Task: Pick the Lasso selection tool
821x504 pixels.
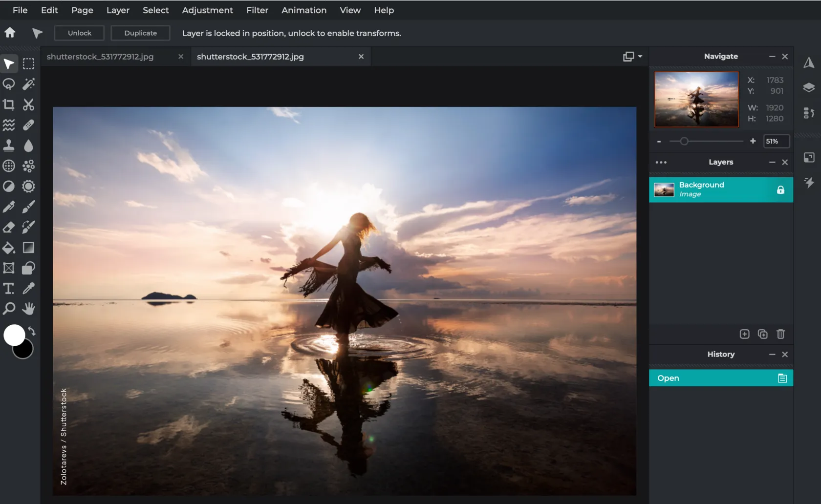Action: point(9,84)
